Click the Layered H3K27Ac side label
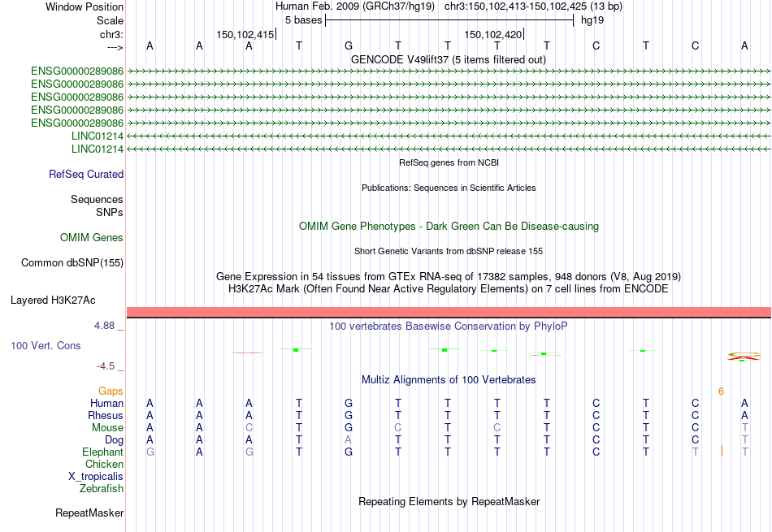772x532 pixels. [53, 301]
